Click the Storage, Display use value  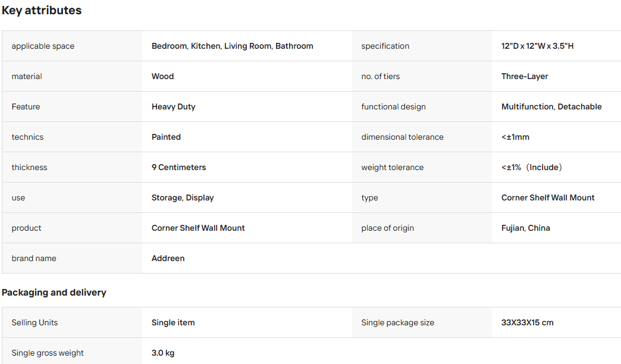tap(183, 197)
